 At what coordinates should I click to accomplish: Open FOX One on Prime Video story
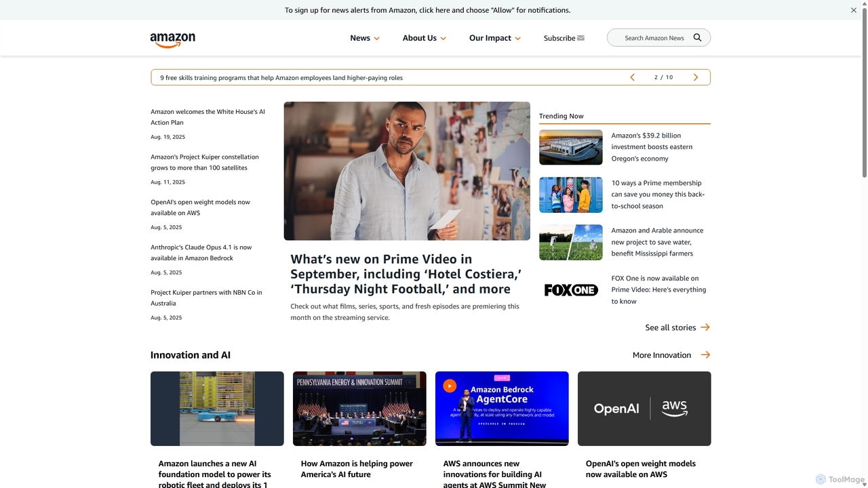click(658, 289)
